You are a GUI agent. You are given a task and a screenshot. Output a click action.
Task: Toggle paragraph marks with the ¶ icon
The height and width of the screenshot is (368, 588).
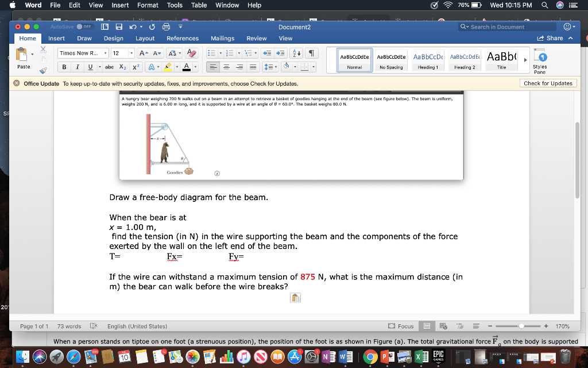(x=312, y=53)
